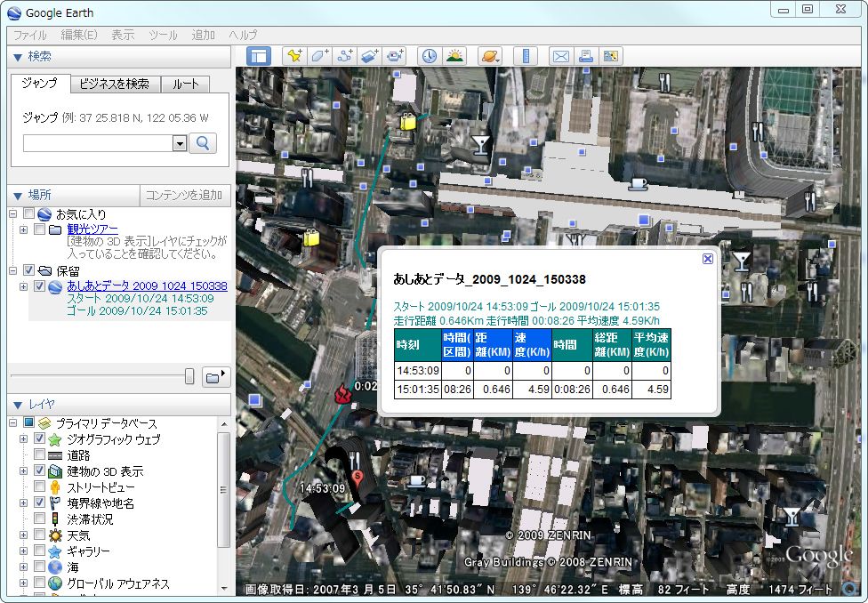Toggle sunlight with the sun icon
This screenshot has height=603, width=868.
(x=454, y=55)
